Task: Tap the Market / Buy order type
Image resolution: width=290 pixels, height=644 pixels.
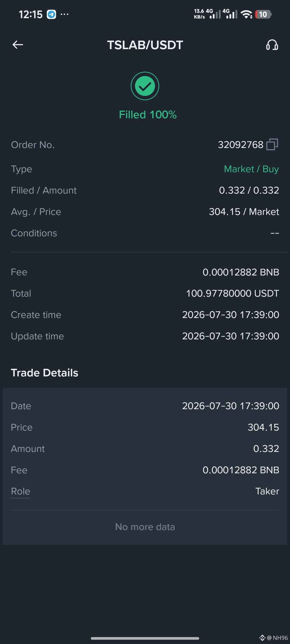Action: 251,169
